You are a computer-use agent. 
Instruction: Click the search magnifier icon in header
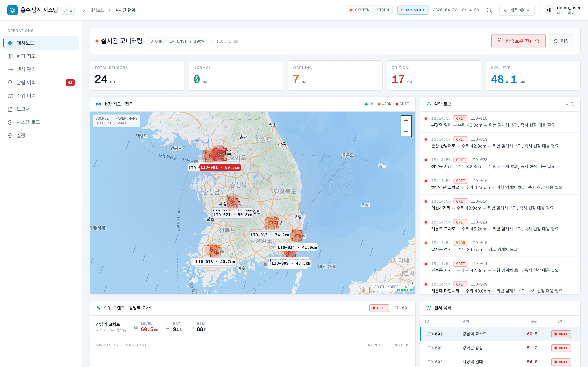pos(489,10)
